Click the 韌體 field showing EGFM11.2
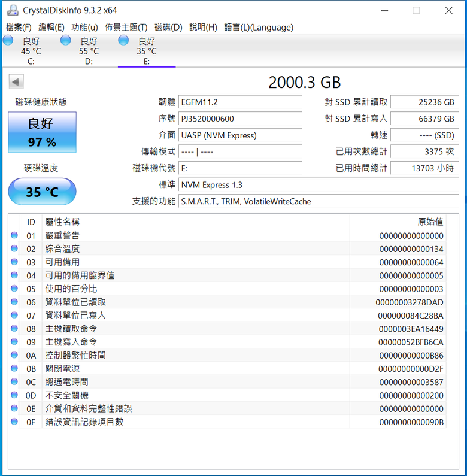467x476 pixels. (240, 102)
